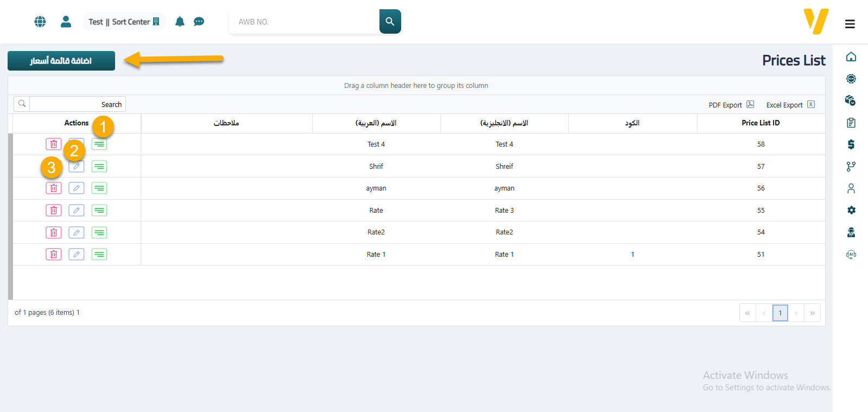Go to the last page

click(x=812, y=313)
